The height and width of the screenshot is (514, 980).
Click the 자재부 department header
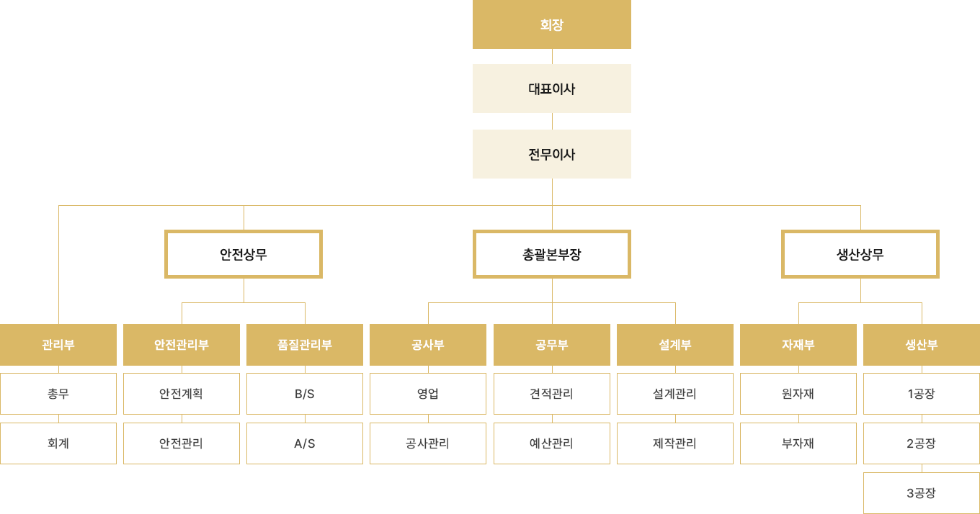[x=798, y=345]
